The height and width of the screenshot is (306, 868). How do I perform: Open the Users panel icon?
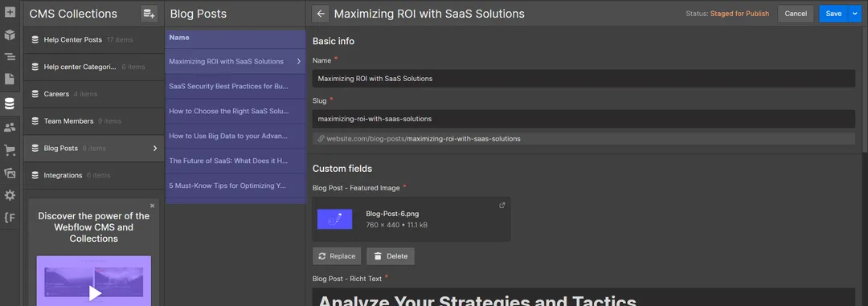tap(10, 127)
